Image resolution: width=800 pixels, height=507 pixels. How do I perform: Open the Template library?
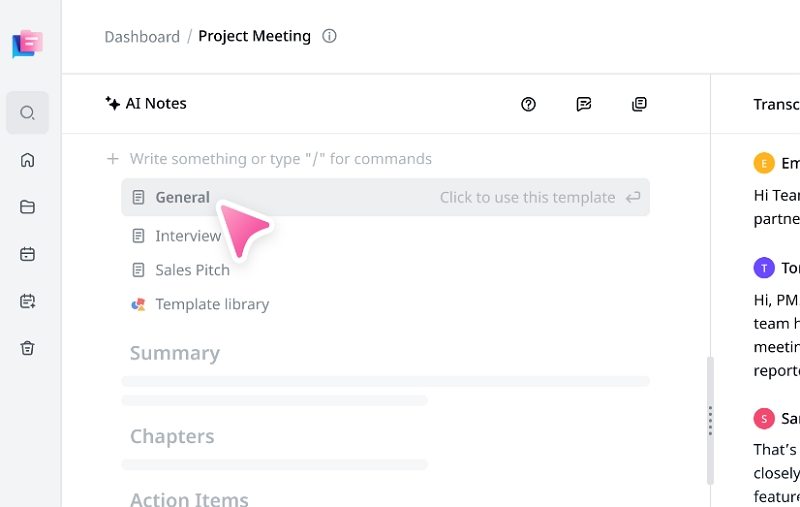click(x=211, y=304)
